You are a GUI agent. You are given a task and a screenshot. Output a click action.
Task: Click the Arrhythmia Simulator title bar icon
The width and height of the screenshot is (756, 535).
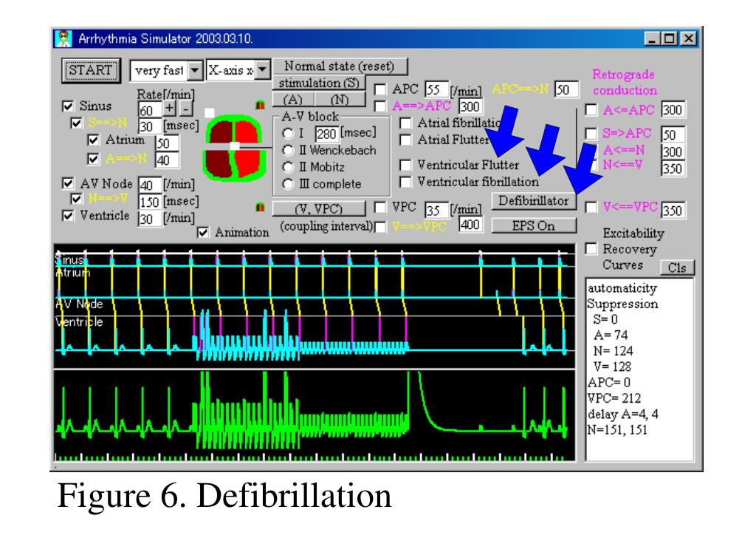[x=63, y=38]
